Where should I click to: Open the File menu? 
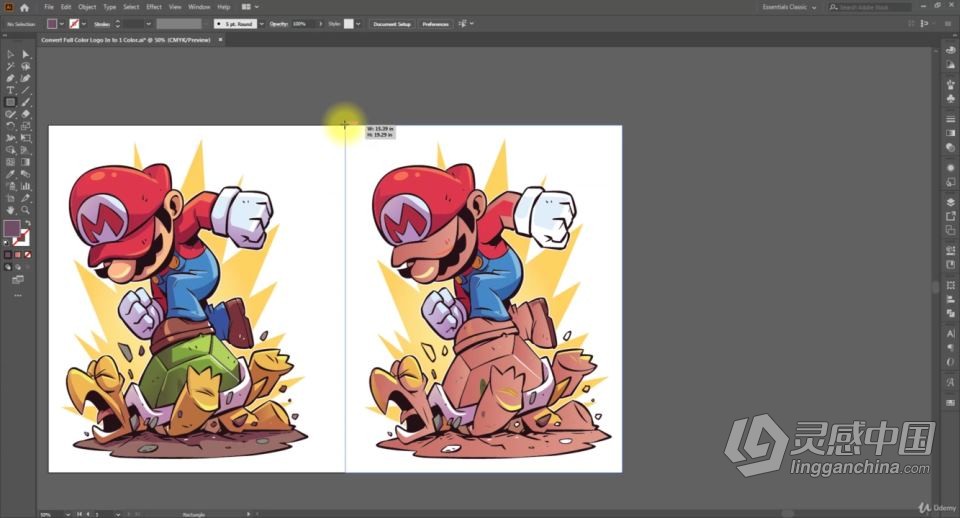point(49,7)
